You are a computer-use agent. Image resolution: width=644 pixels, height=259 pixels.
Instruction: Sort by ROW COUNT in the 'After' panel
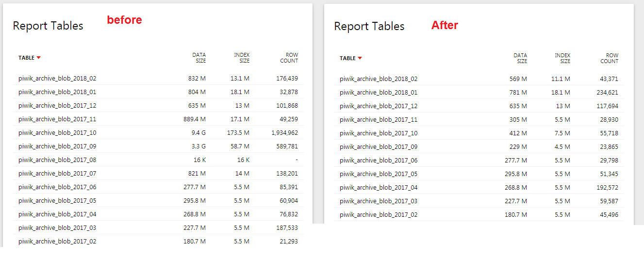click(610, 58)
